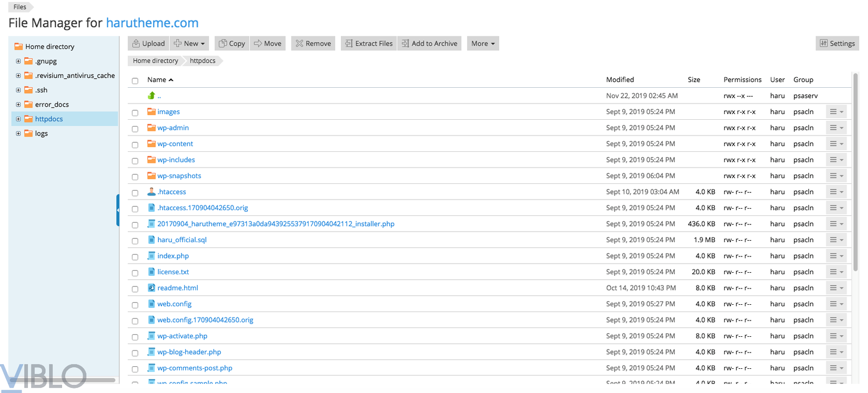The width and height of the screenshot is (868, 393).
Task: Click the Add to Archive icon
Action: click(x=405, y=44)
